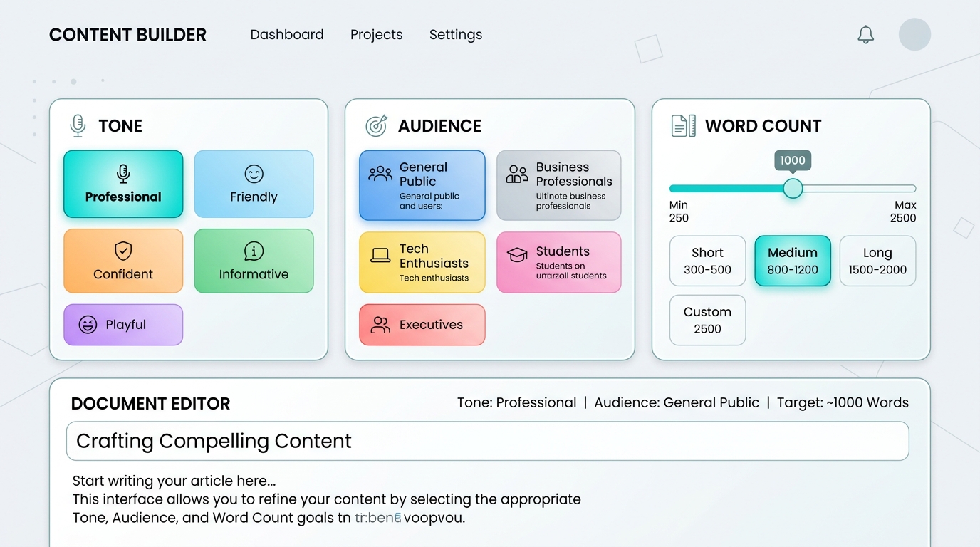
Task: Click the people icon in Executives card
Action: (x=381, y=325)
